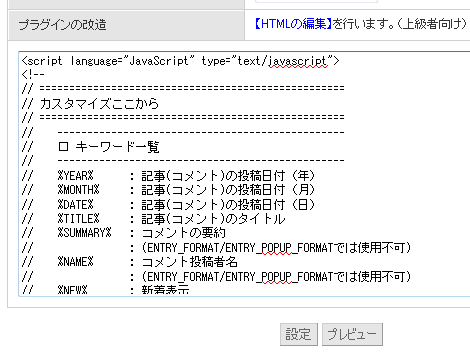The image size is (470, 362).
Task: Click the プレビュー button
Action: coord(352,334)
